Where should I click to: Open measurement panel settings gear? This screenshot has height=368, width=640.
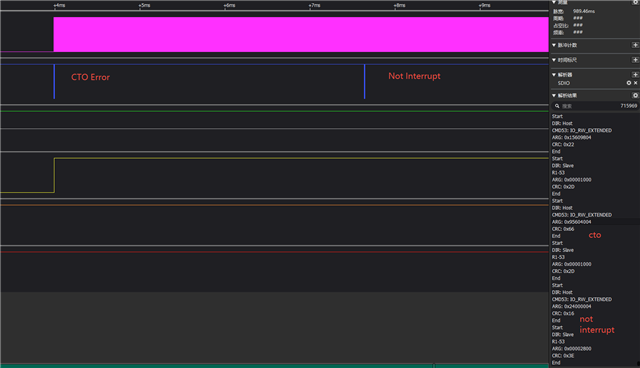click(636, 2)
